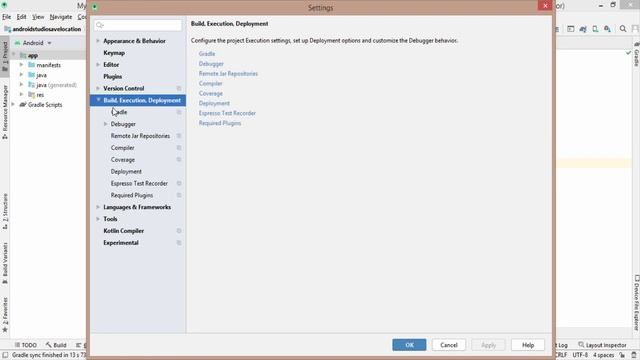Open the Gradle link in the right pane
Screen dimensions: 640x360
point(207,54)
